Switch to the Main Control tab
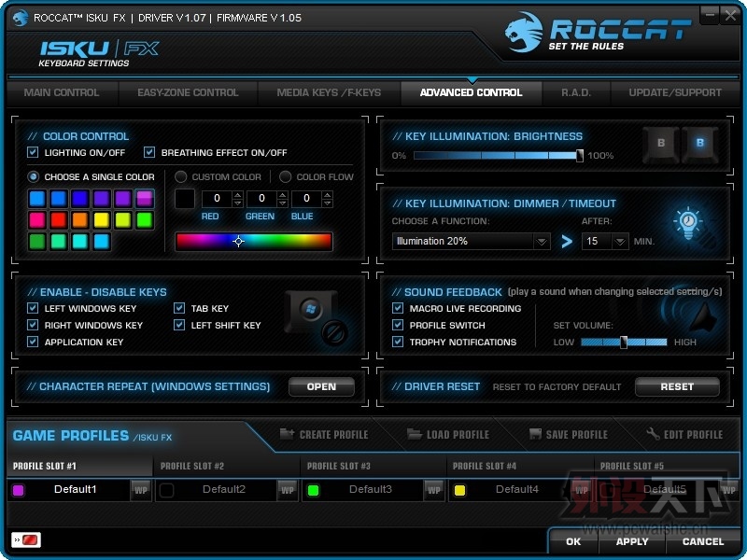747x560 pixels. click(62, 92)
